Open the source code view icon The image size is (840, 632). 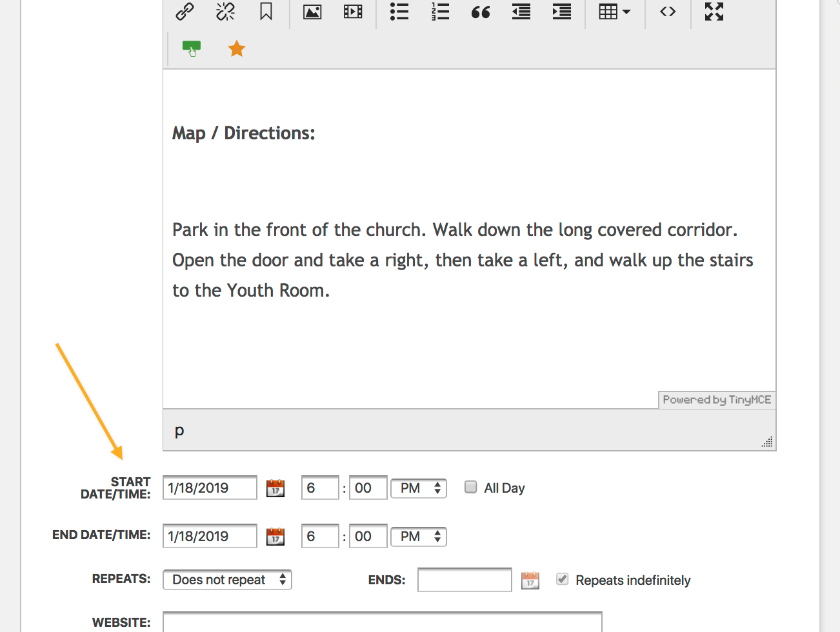pos(668,12)
